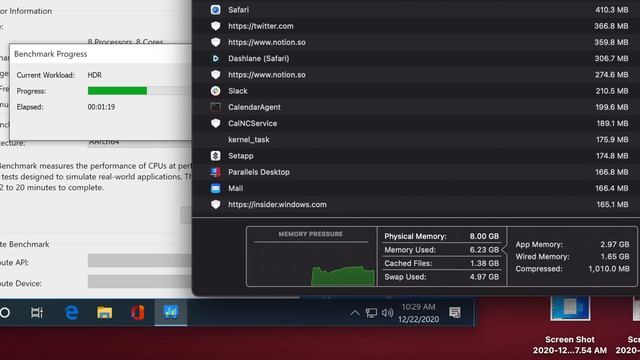The height and width of the screenshot is (360, 640).
Task: Open Task View in the Windows taskbar
Action: [x=37, y=313]
